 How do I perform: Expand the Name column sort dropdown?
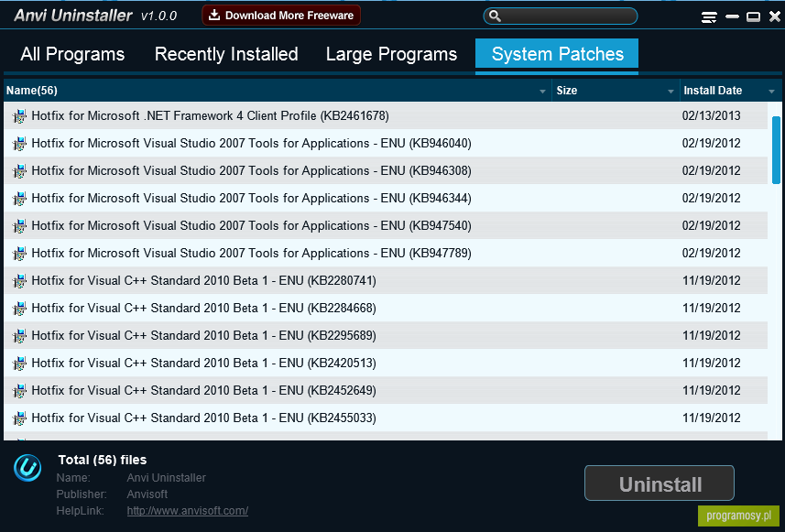click(x=542, y=91)
